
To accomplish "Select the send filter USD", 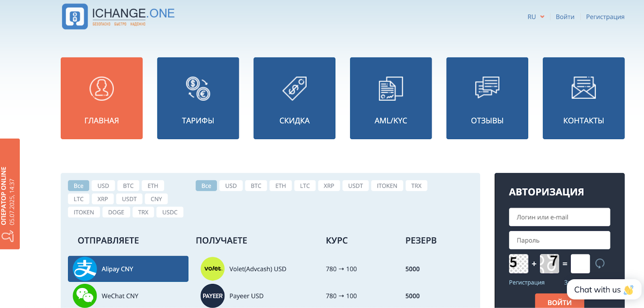I will coord(103,186).
